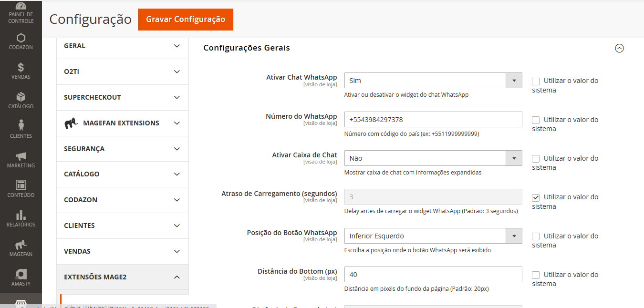Collapse Configurações Gerais section
The width and height of the screenshot is (644, 308).
click(619, 48)
